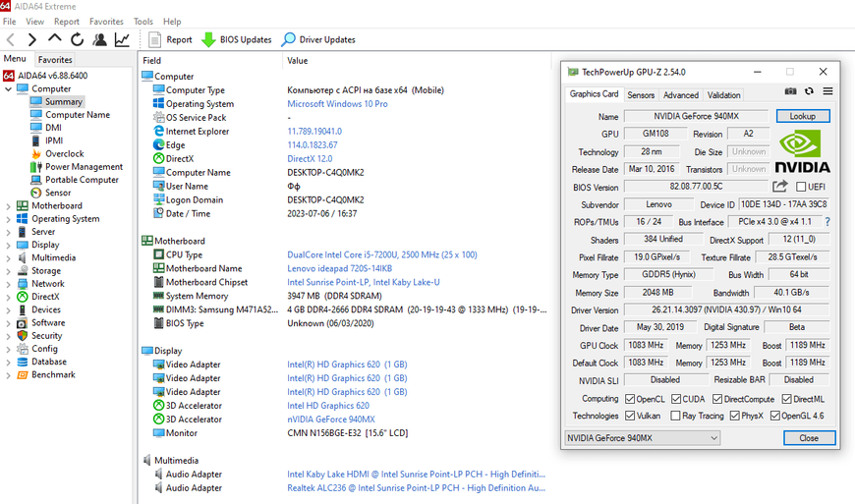The height and width of the screenshot is (504, 855).
Task: Expand the Network tree node
Action: 8,284
